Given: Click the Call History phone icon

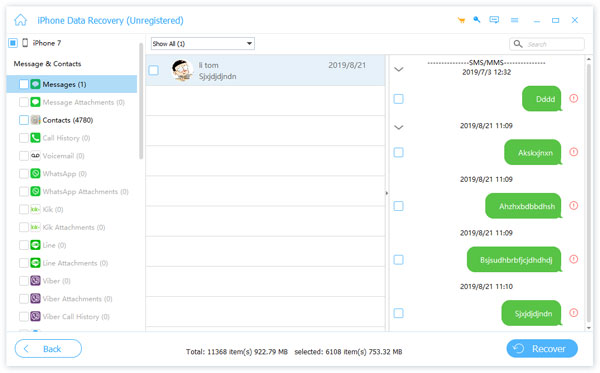Looking at the screenshot, I should tap(35, 138).
